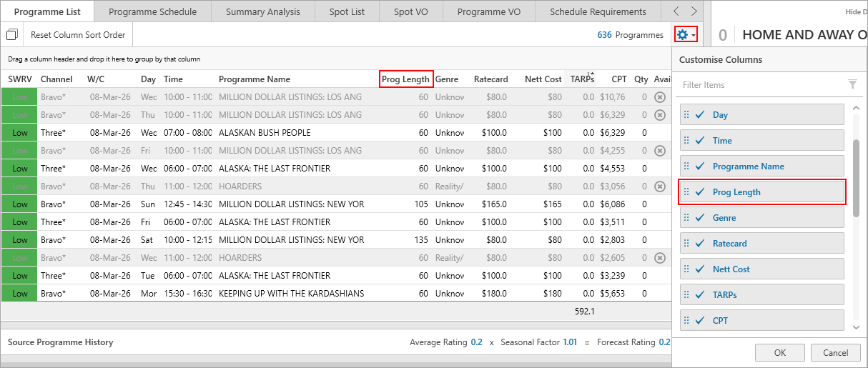This screenshot has width=868, height=368.
Task: Click the Filter Items input field
Action: click(x=761, y=85)
